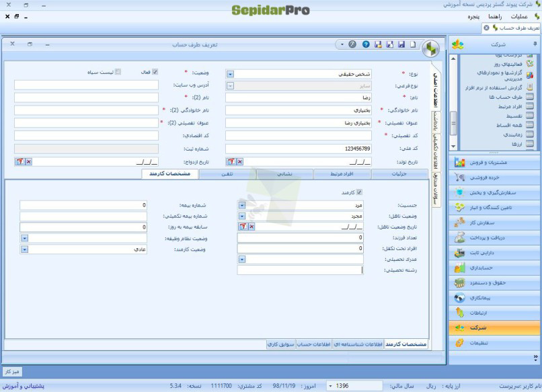Open زمانبندی in sidebar list
542x392 pixels.
coord(512,134)
